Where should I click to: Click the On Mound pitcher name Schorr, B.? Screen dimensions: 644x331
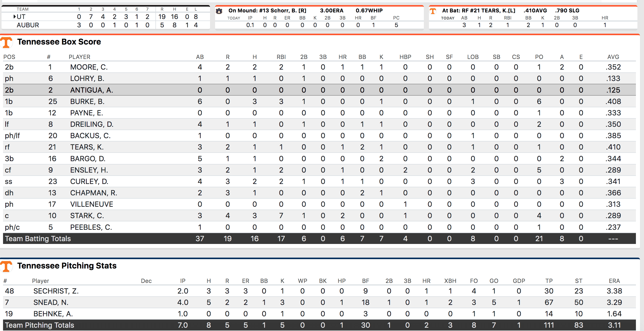tap(283, 11)
